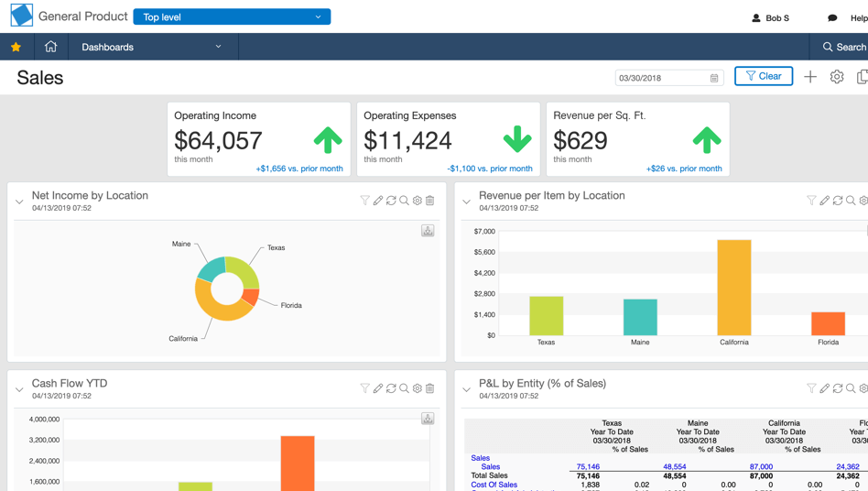Image resolution: width=868 pixels, height=491 pixels.
Task: Open calendar picker in the date field
Action: click(714, 78)
